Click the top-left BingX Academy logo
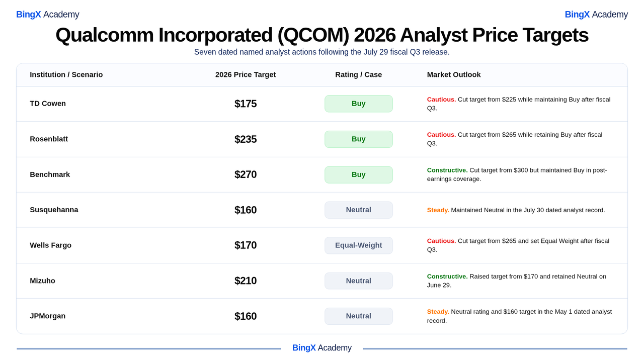644x362 pixels. click(x=47, y=15)
